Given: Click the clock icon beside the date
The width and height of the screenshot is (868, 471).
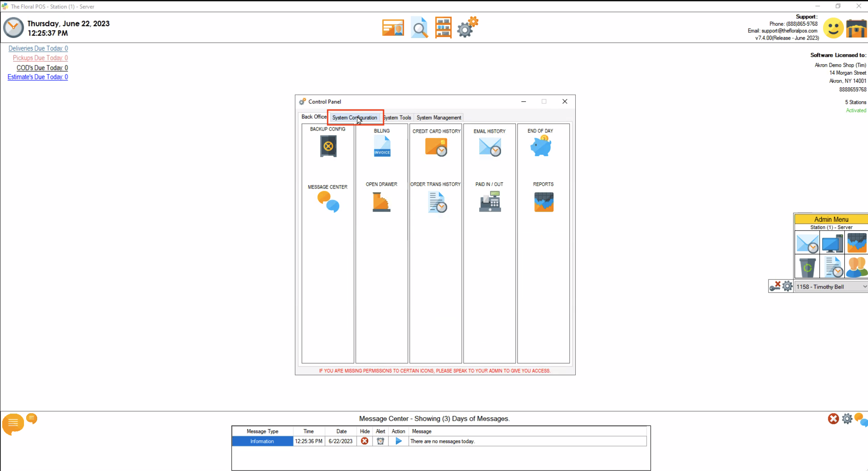Looking at the screenshot, I should coord(14,28).
